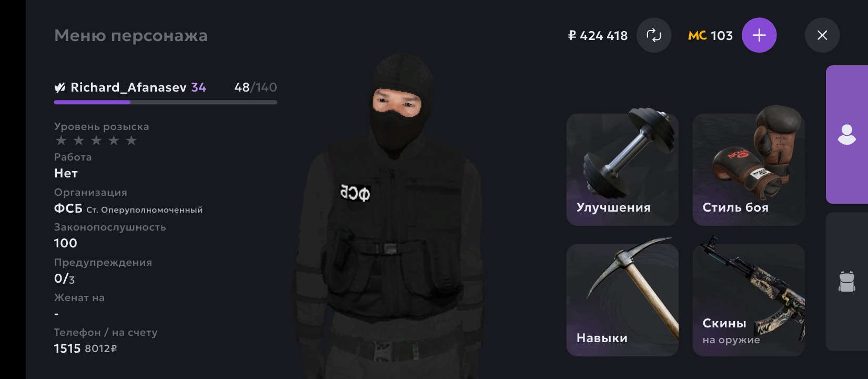
Task: Open the Навыки pickaxe card
Action: click(622, 300)
